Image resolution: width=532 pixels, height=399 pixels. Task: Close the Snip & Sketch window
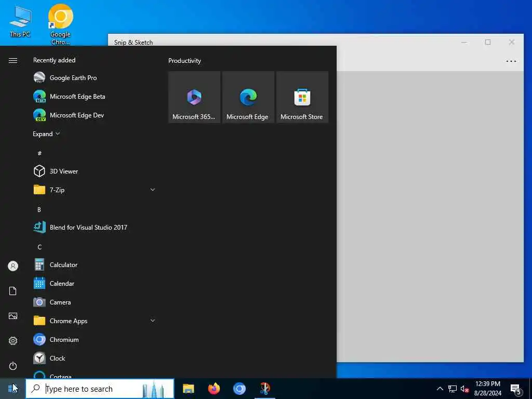pos(511,42)
